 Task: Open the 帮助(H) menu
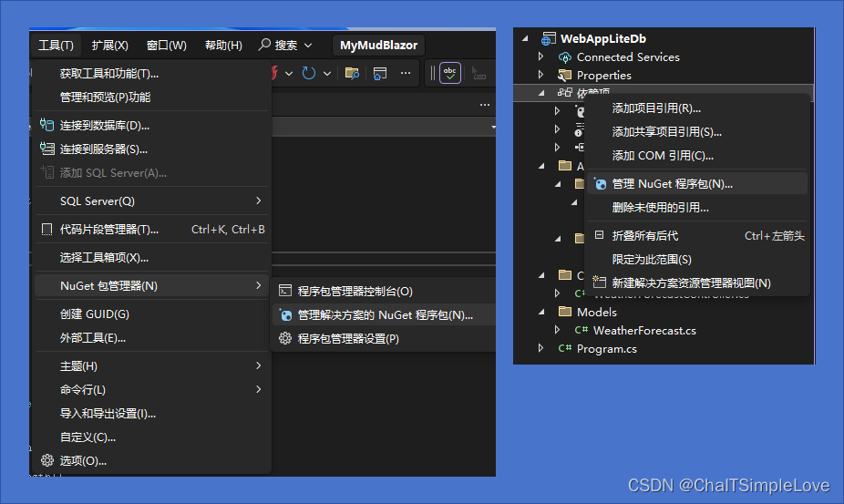[223, 46]
